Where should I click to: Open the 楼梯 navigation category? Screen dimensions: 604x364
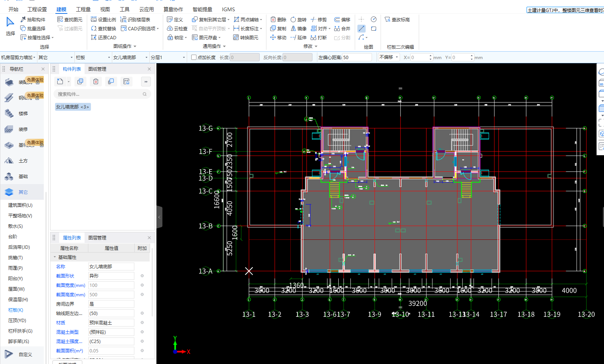click(22, 113)
